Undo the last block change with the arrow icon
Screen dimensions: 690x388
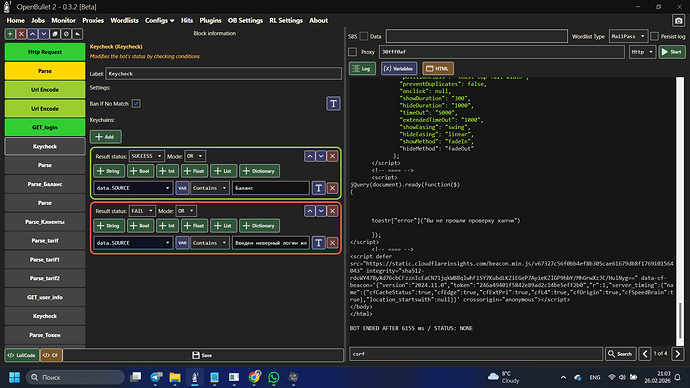click(77, 34)
